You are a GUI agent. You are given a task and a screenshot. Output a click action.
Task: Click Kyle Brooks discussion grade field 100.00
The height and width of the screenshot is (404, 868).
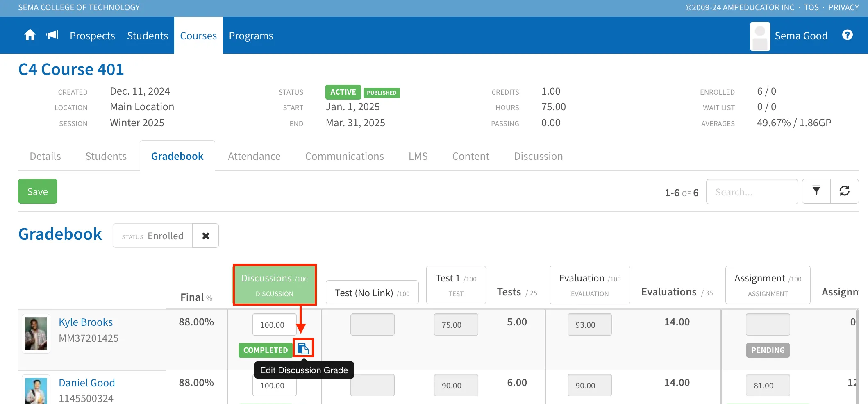tap(275, 325)
